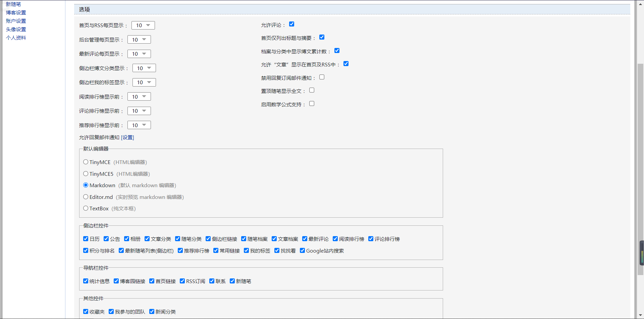Screen dimensions: 644x319
Task: Click the 个人资料 sidebar link
Action: pyautogui.click(x=16, y=38)
